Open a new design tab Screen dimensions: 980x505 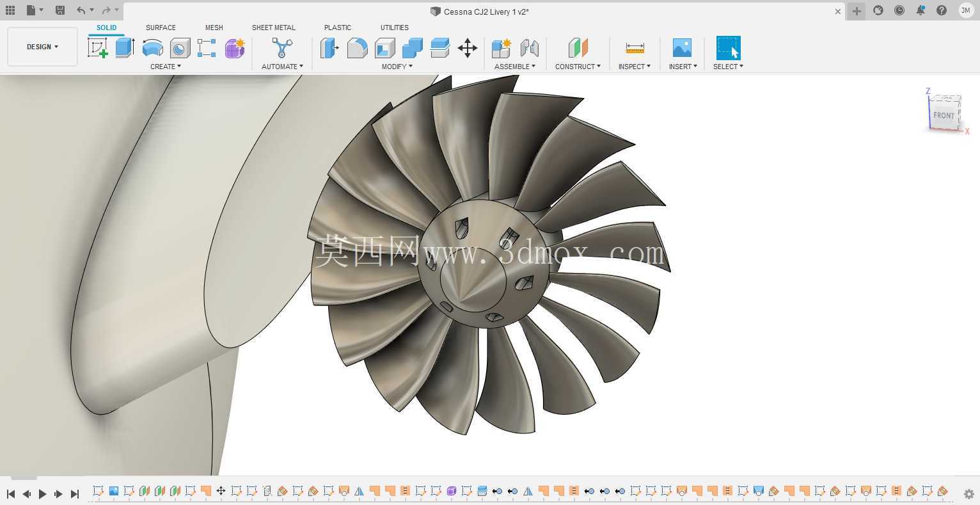tap(856, 11)
